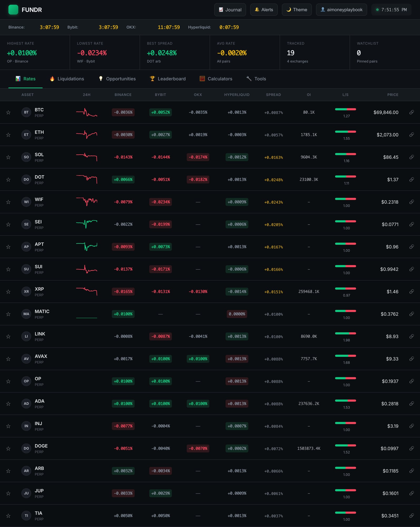Click the 7:51:55 PM clock indicator

click(391, 10)
